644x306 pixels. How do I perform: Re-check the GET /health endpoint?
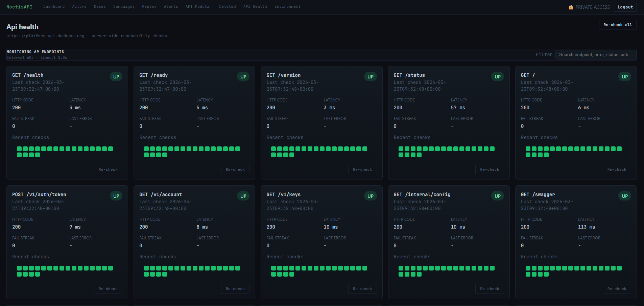108,169
